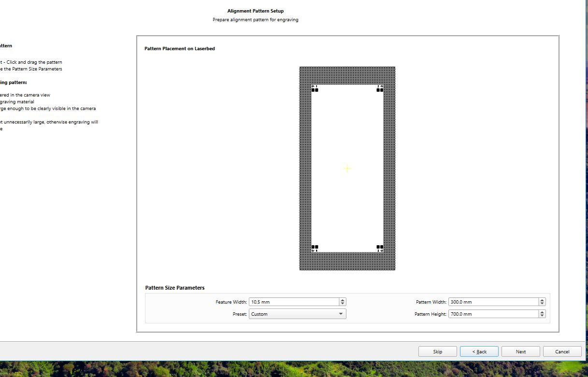Go back with the Back button
588x377 pixels.
479,351
